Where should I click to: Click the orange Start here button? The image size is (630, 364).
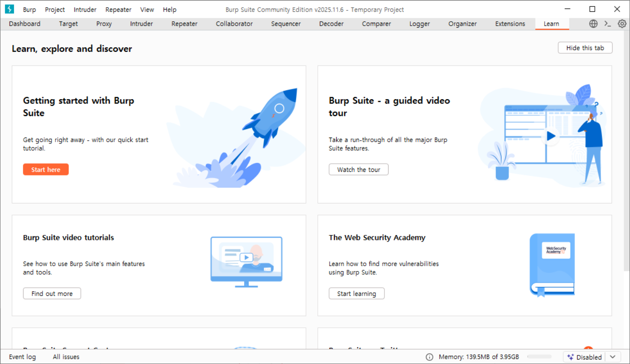coord(46,170)
